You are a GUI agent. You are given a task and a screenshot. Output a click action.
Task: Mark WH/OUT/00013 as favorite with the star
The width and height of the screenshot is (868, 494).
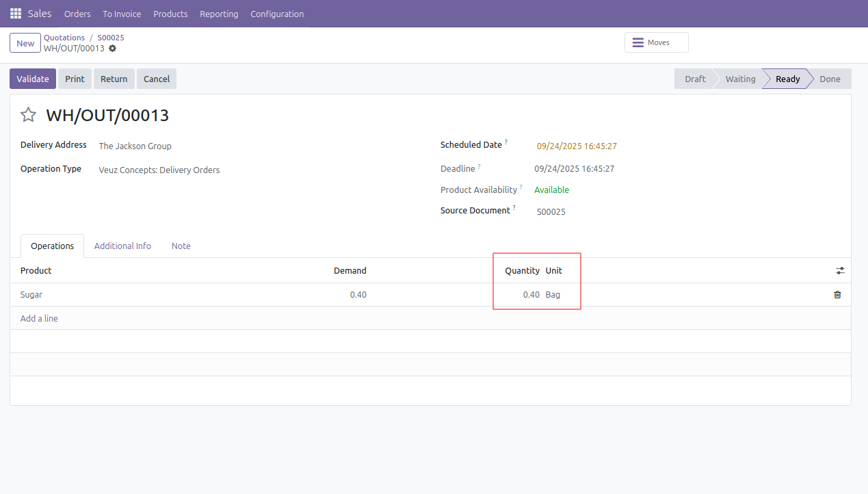28,115
